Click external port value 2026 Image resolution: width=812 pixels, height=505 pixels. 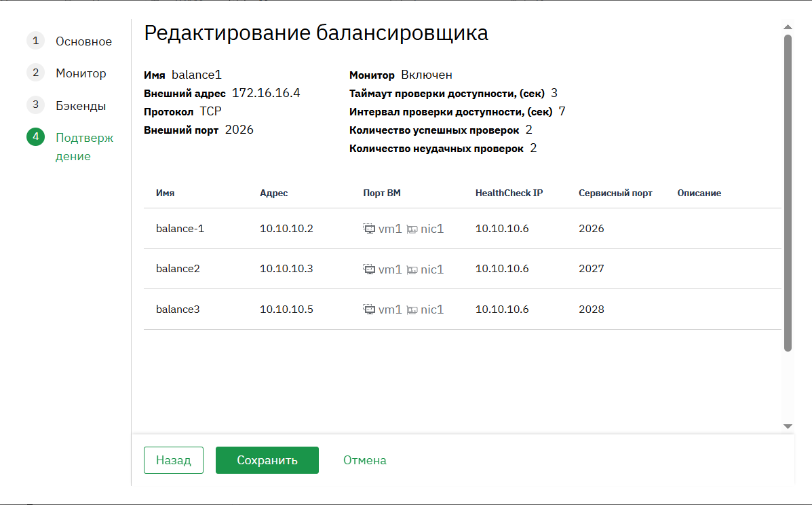click(239, 130)
